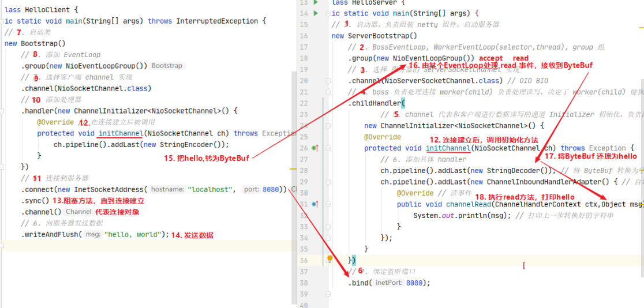The height and width of the screenshot is (308, 644).
Task: Click channelRead method name
Action: pos(468,204)
